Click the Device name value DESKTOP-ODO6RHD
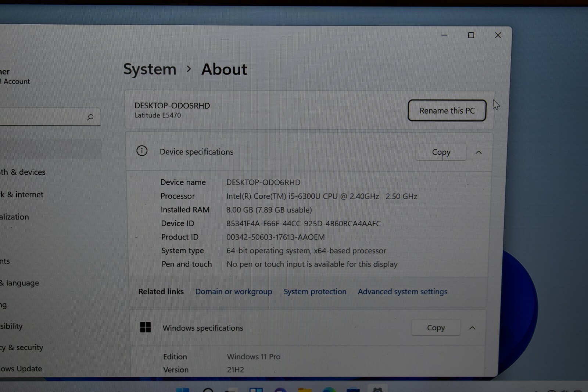The width and height of the screenshot is (588, 392). click(263, 182)
